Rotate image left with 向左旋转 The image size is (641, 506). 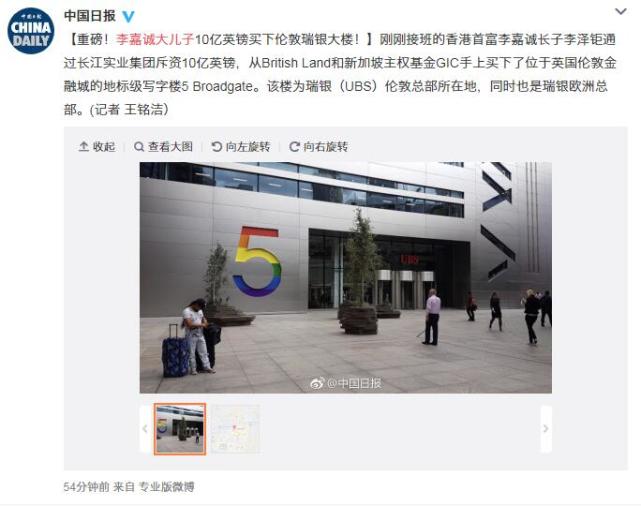point(241,146)
